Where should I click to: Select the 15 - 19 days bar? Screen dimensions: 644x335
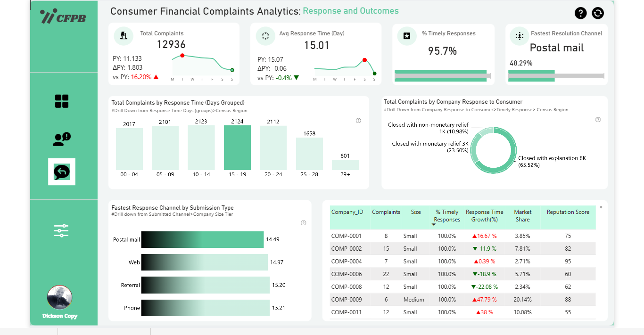(238, 147)
